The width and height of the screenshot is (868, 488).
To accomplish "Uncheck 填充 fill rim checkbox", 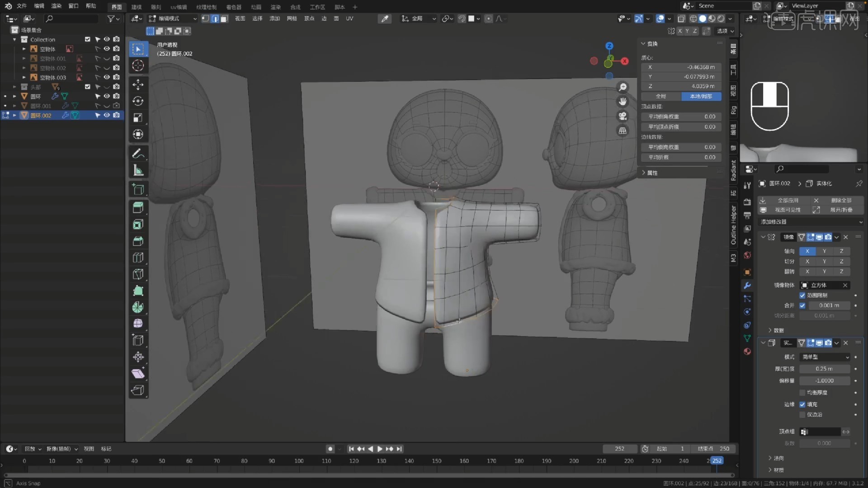I will click(x=802, y=404).
